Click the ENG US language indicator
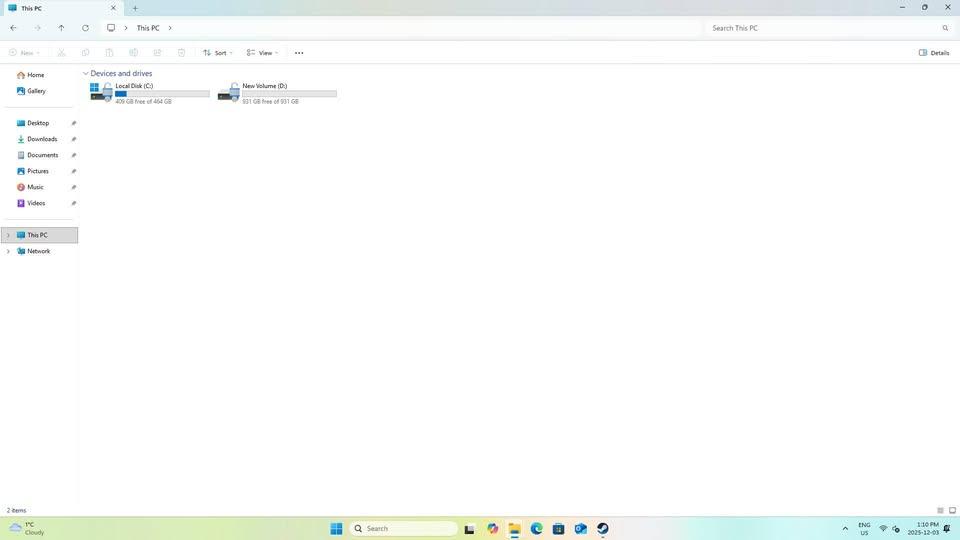The width and height of the screenshot is (960, 540). tap(864, 528)
